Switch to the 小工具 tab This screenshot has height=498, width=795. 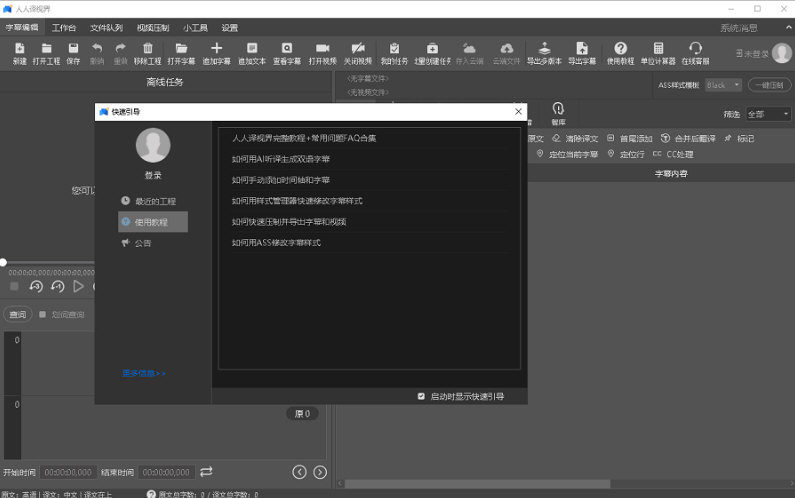coord(195,28)
